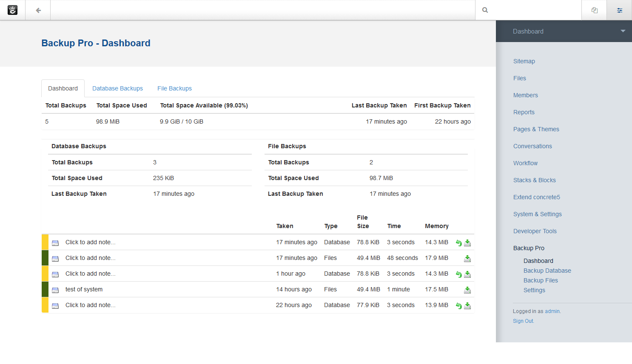Click Backup Pro in the sidebar

(x=529, y=248)
